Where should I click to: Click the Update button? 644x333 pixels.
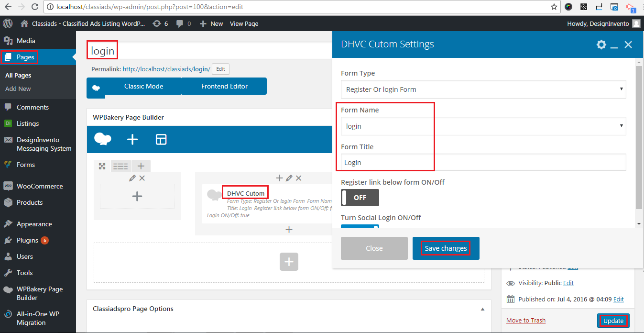point(613,321)
